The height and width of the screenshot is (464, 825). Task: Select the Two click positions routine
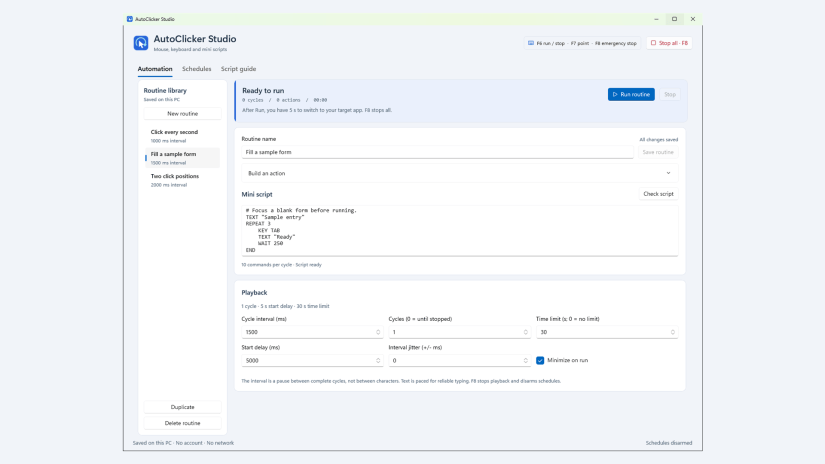(183, 180)
